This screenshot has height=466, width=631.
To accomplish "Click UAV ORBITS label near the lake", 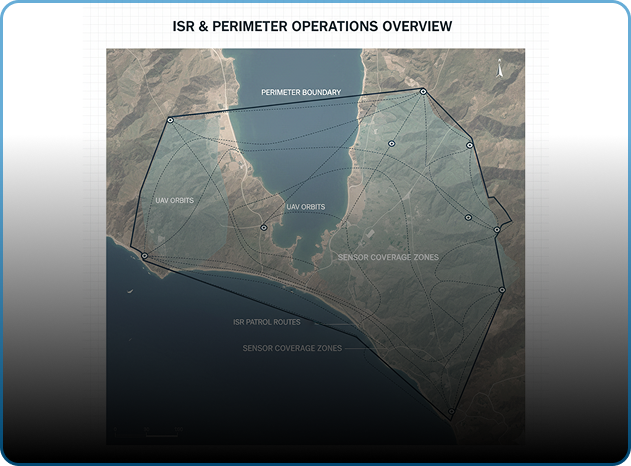I will click(305, 207).
